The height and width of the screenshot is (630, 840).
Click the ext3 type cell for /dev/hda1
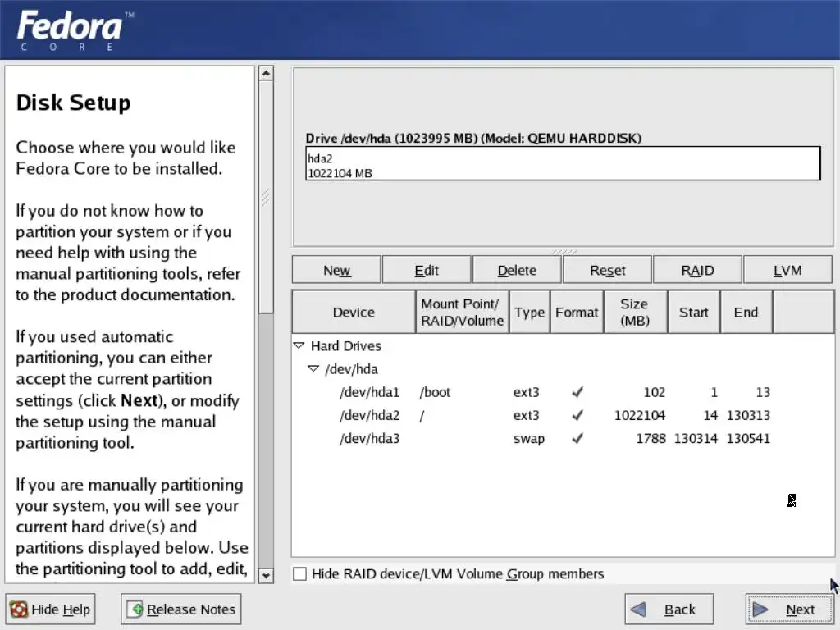point(526,392)
